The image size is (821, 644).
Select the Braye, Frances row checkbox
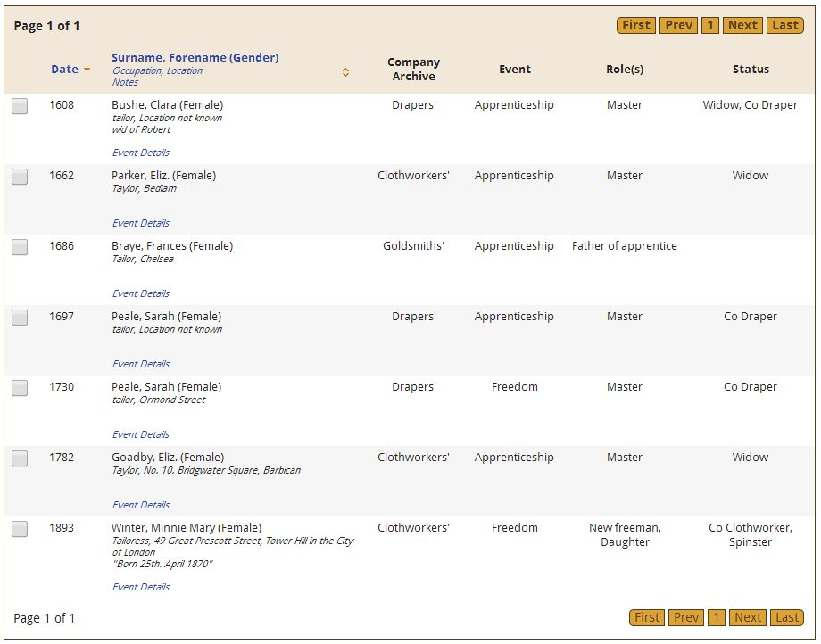tap(20, 248)
